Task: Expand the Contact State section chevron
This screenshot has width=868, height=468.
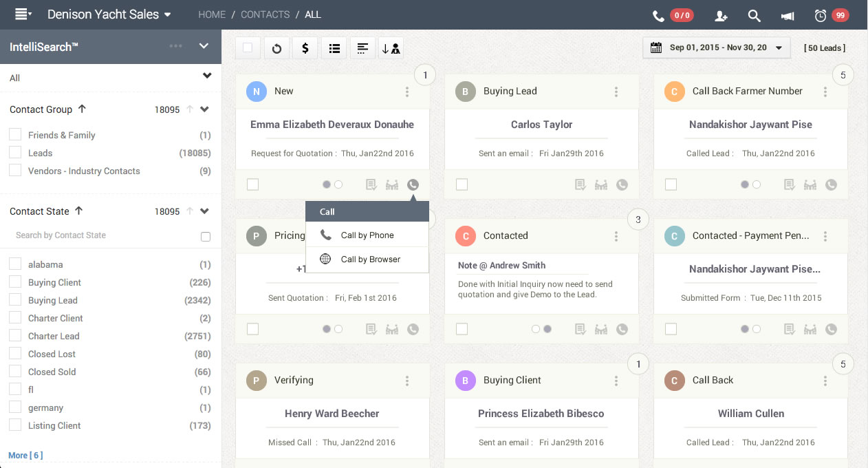Action: [204, 211]
